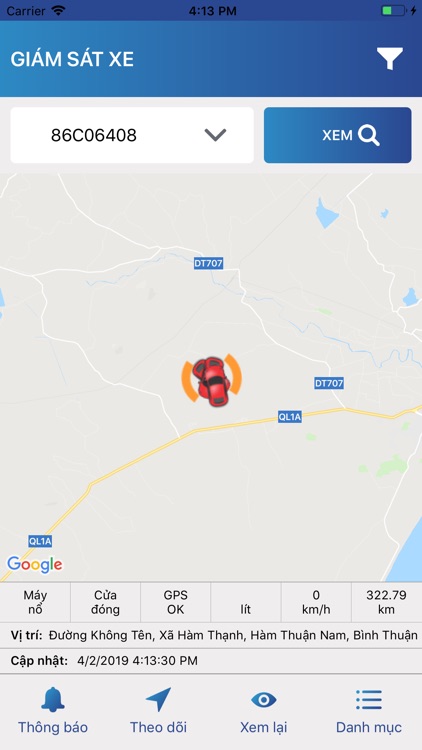422x750 pixels.
Task: Expand the vehicle plate dropdown chevron
Action: [x=215, y=135]
